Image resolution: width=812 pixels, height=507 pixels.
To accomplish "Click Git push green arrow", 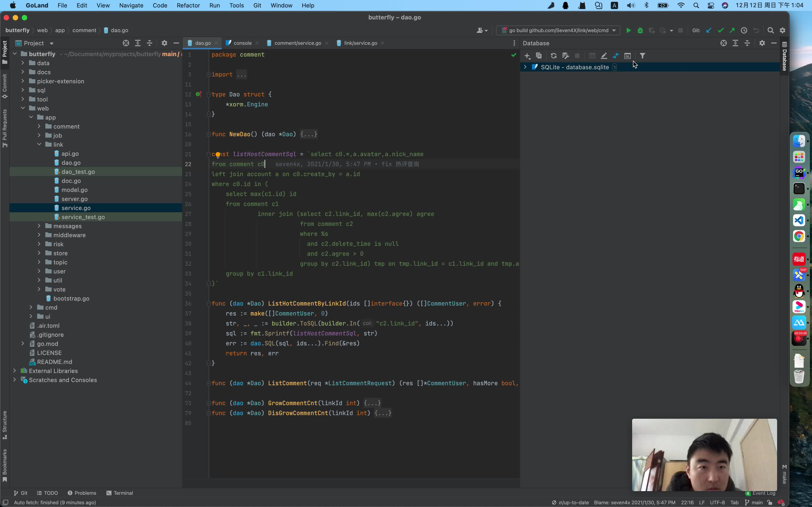I will [x=732, y=31].
